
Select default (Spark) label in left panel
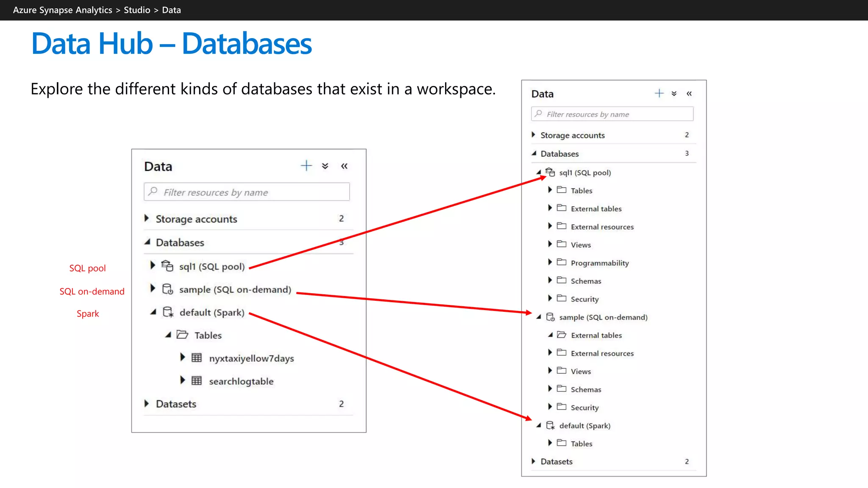212,312
